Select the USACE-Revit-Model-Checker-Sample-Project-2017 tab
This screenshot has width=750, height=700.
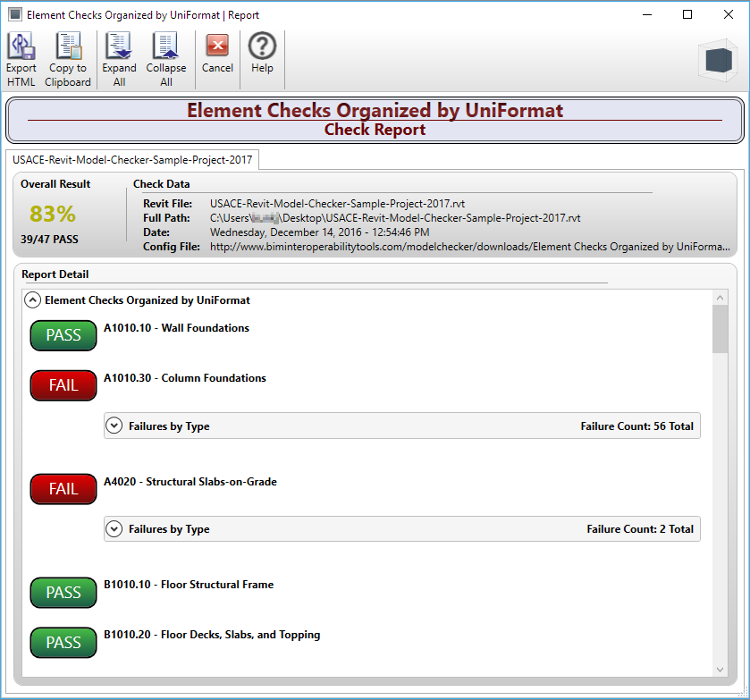click(x=132, y=160)
